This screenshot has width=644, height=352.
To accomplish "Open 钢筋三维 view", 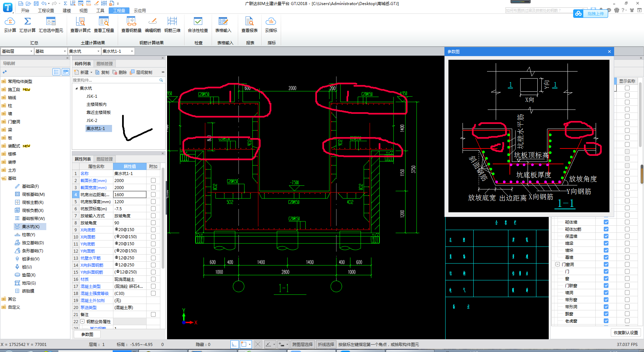I will (172, 25).
